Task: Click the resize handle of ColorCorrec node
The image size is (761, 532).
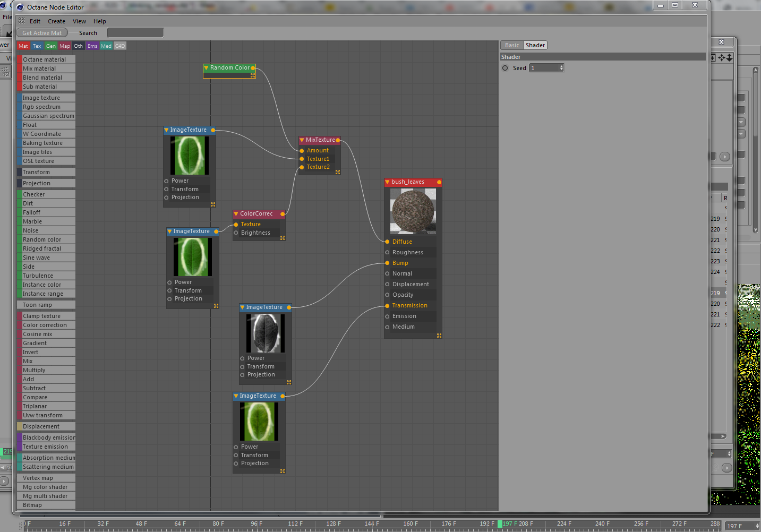Action: point(283,238)
